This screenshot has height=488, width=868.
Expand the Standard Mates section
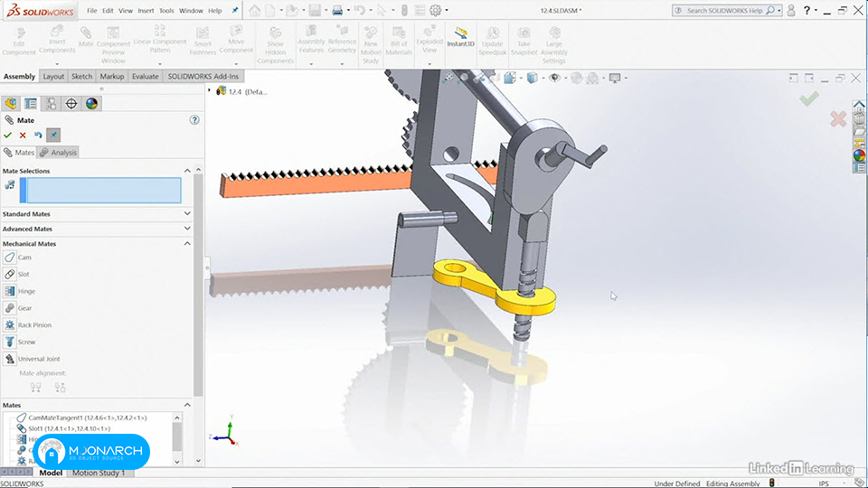click(x=187, y=213)
